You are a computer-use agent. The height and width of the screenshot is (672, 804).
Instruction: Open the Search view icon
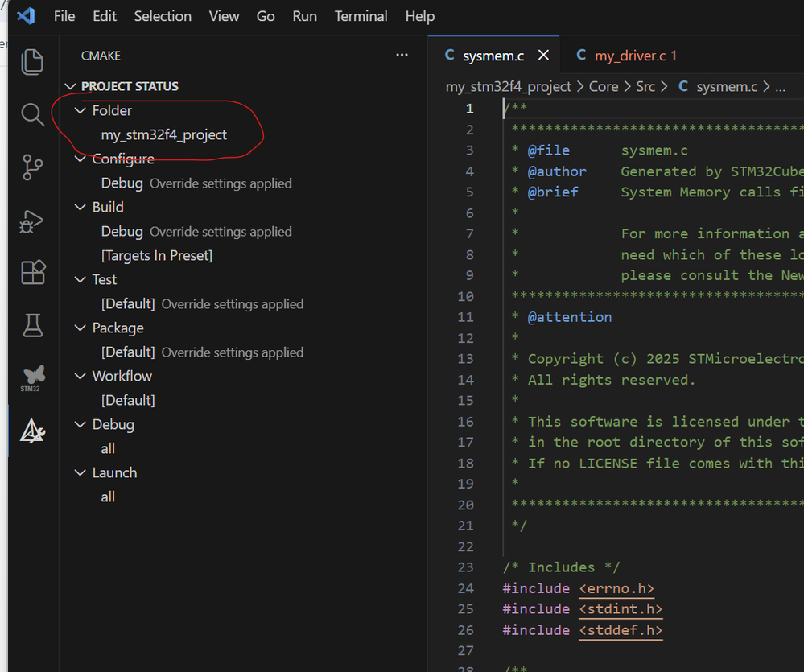[x=32, y=114]
